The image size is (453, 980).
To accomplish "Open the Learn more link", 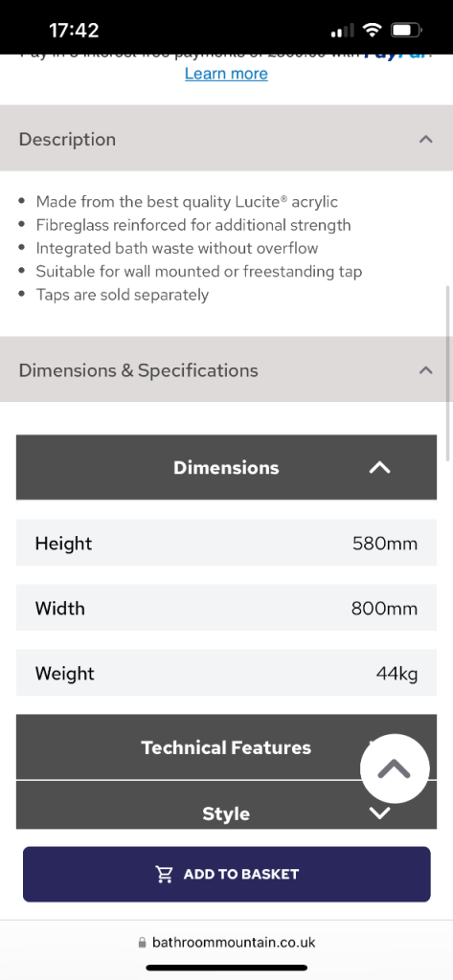I will point(226,74).
